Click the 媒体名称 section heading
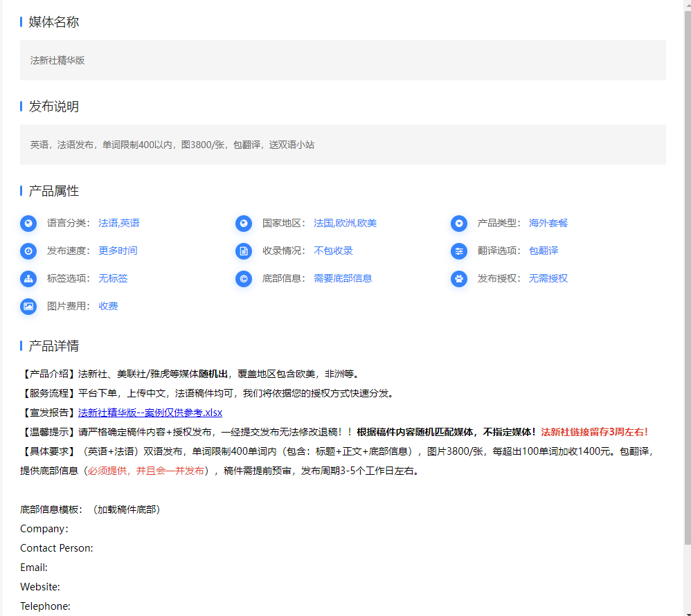 (x=54, y=22)
